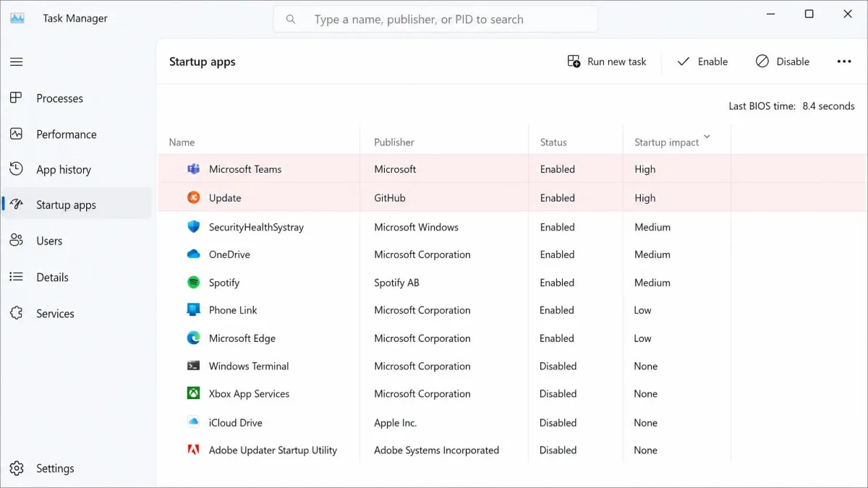The height and width of the screenshot is (488, 868).
Task: Click the Disable circle-slash icon
Action: [x=762, y=61]
